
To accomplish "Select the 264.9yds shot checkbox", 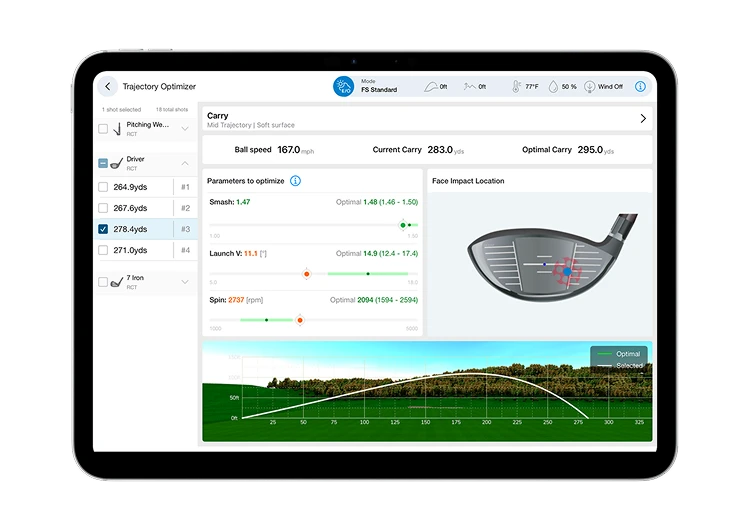I will tap(103, 187).
